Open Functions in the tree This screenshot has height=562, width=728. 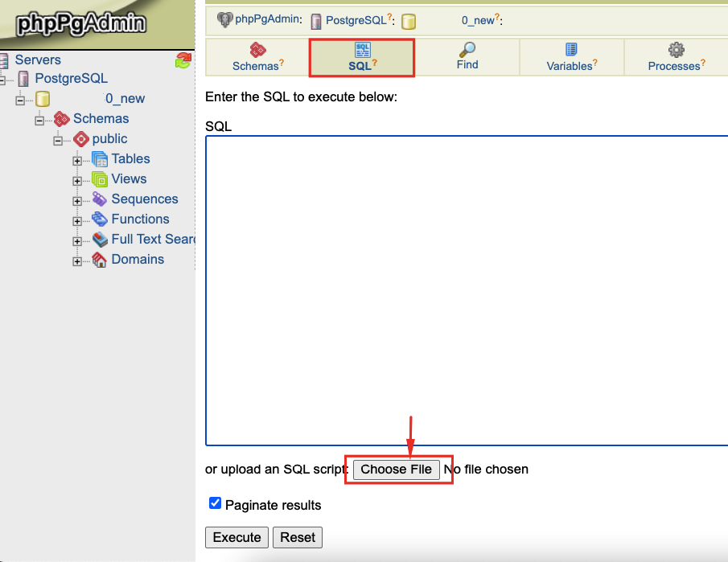(141, 219)
